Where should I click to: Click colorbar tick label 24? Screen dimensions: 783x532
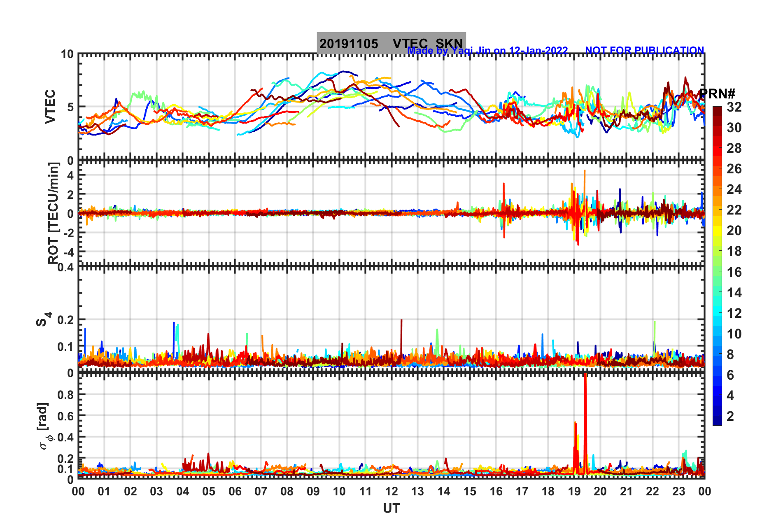[734, 189]
